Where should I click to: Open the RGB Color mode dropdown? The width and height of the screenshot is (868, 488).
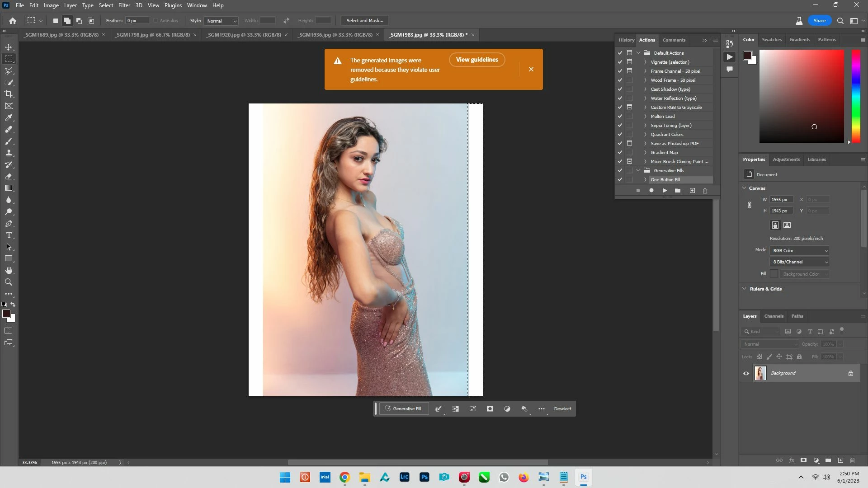[800, 250]
